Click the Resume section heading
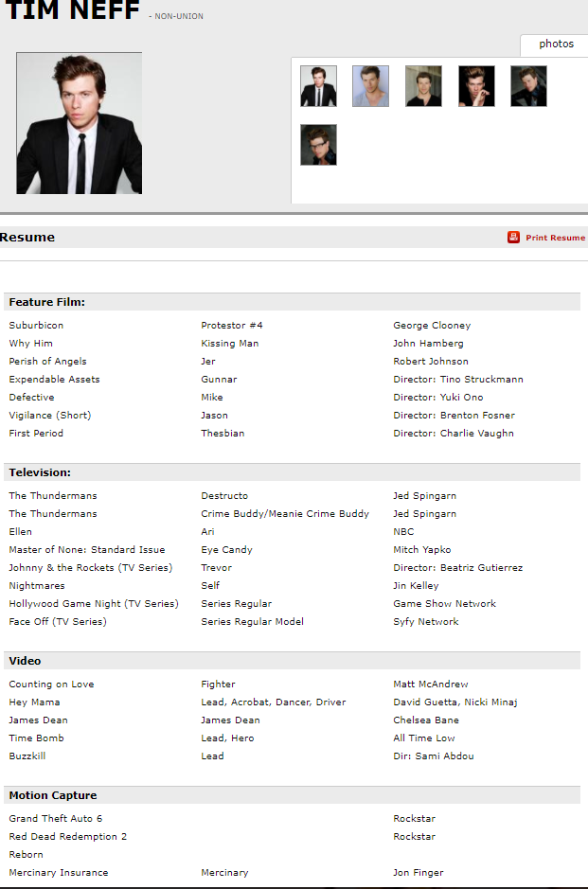The width and height of the screenshot is (588, 889). tap(27, 238)
